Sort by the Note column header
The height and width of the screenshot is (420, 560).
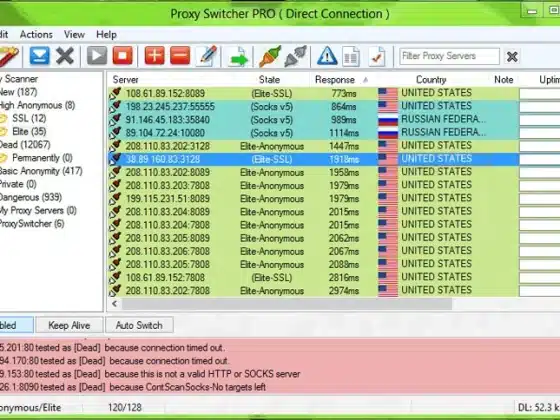[504, 80]
